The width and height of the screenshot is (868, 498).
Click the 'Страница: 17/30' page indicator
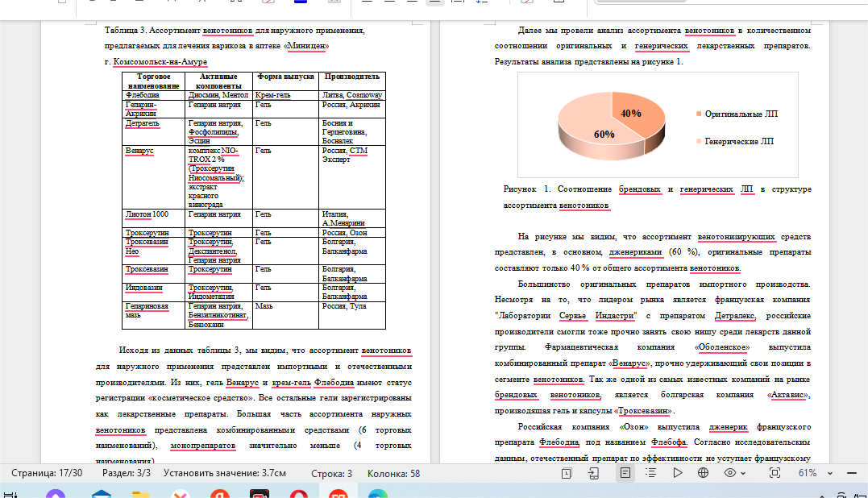[47, 473]
